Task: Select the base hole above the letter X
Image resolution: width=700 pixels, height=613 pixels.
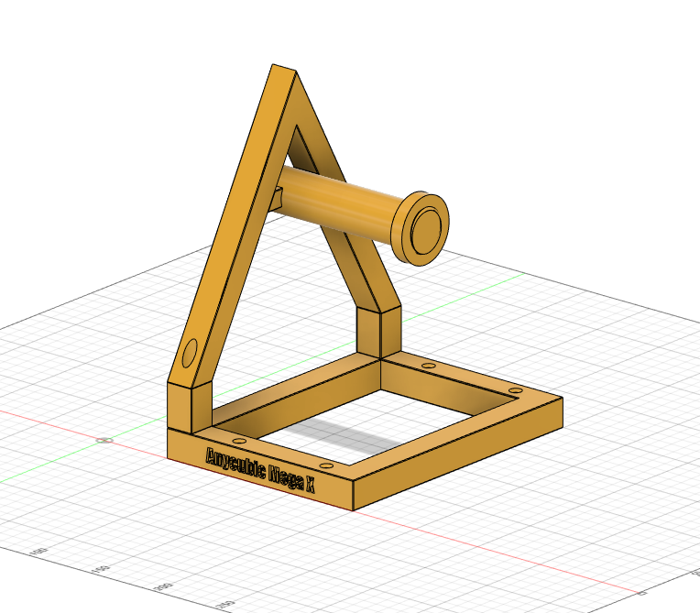Action: tap(326, 466)
